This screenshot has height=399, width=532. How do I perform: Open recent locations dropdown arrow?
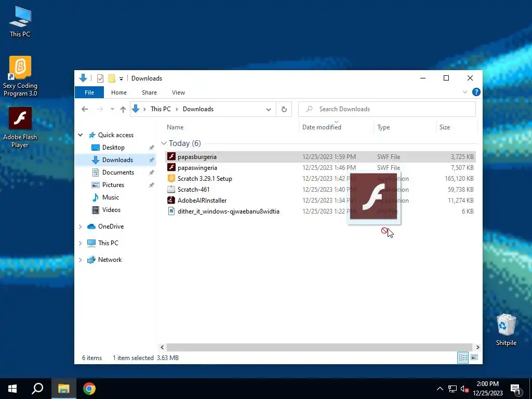[x=112, y=109]
